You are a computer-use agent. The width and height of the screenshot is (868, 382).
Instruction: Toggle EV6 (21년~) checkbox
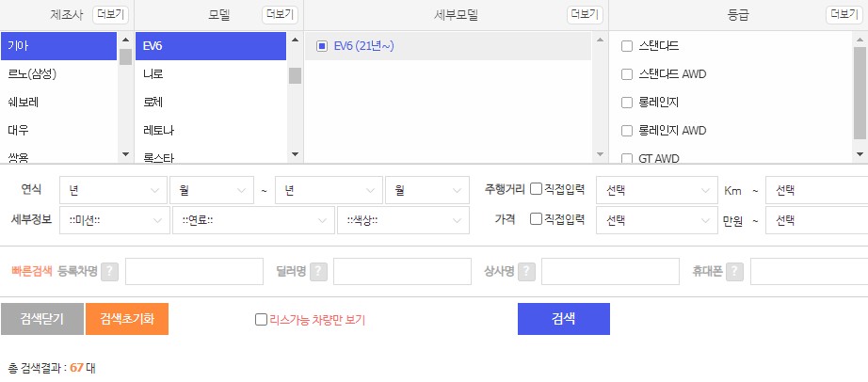click(x=322, y=46)
